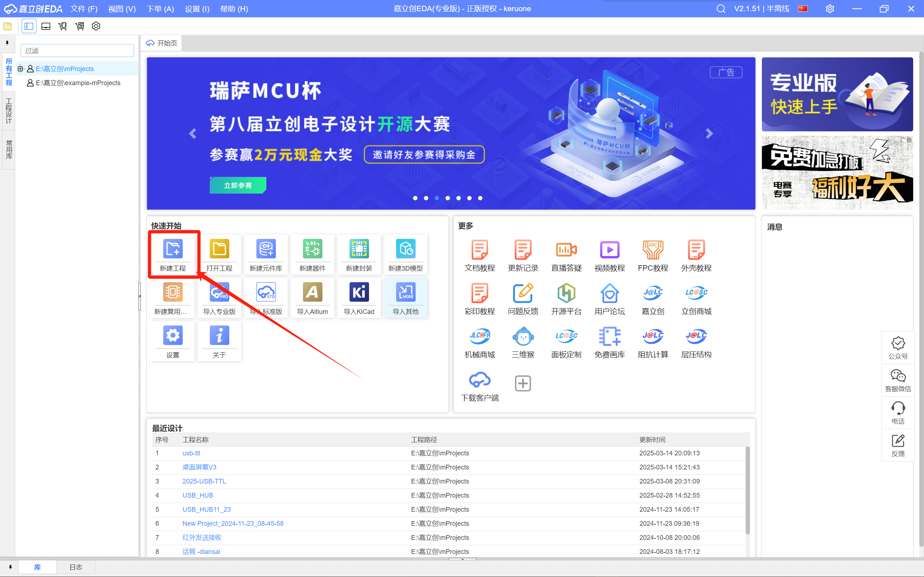Switch to the 日志 log tab
The height and width of the screenshot is (577, 924).
pyautogui.click(x=75, y=567)
